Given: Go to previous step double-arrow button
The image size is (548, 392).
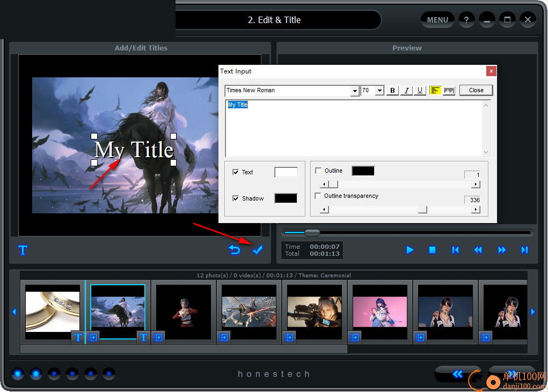Looking at the screenshot, I should tap(457, 374).
